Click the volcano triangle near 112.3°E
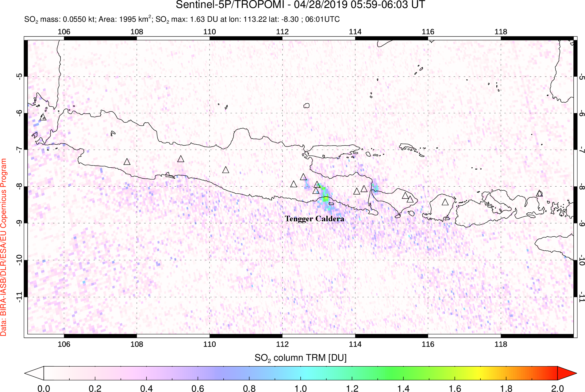The width and height of the screenshot is (585, 392). pyautogui.click(x=294, y=184)
